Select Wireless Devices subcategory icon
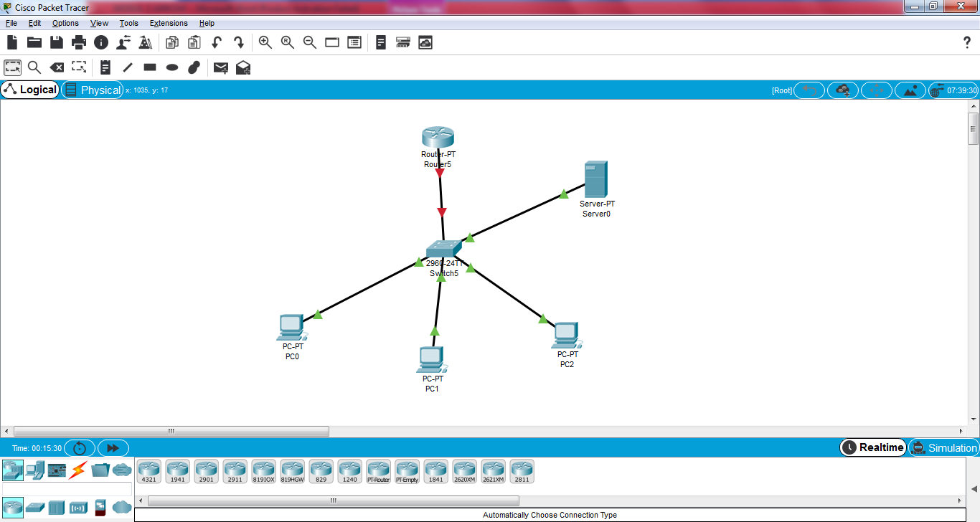Viewport: 980px width, 522px height. coord(78,508)
